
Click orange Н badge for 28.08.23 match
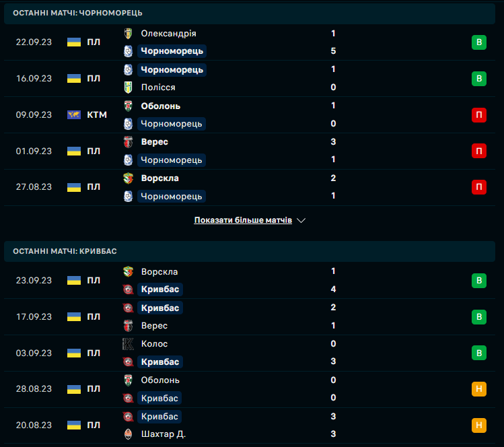point(478,389)
